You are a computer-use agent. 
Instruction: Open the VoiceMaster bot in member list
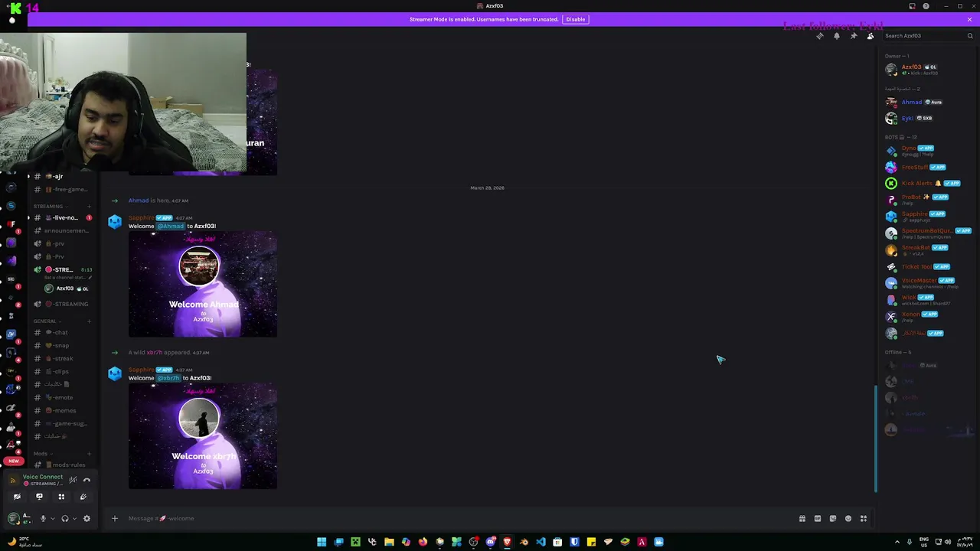(x=928, y=283)
